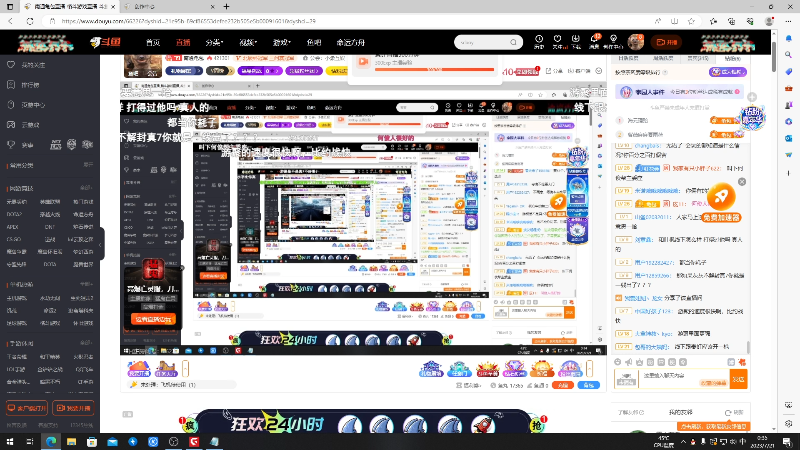
Task: Open Windows Start menu
Action: pos(10,442)
